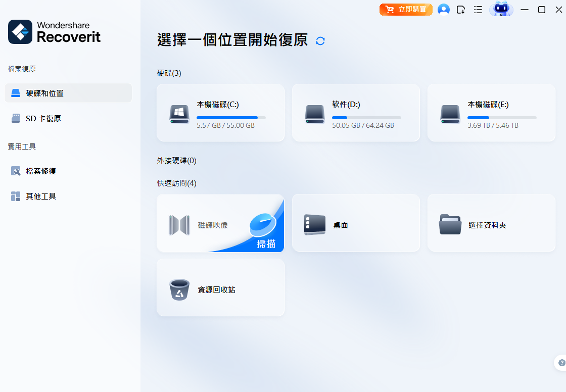The image size is (566, 392).
Task: Open the 選擇資料夾 folder picker
Action: [x=491, y=223]
